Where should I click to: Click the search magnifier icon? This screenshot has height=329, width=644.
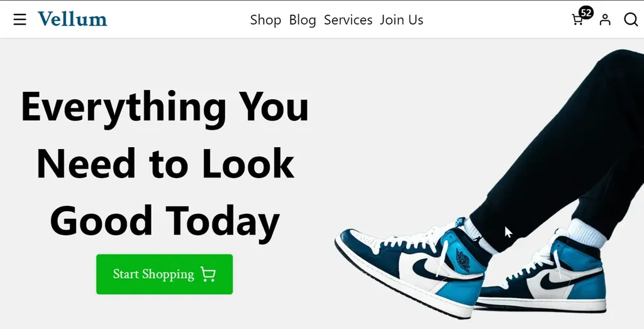630,20
